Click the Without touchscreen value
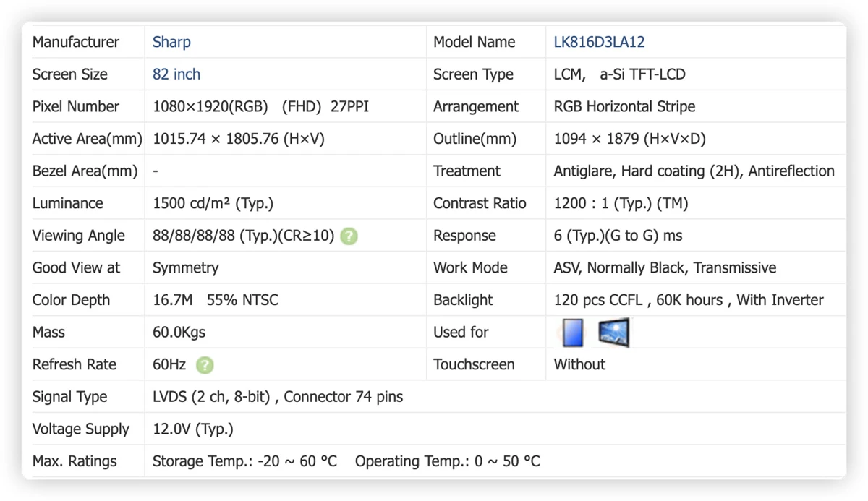This screenshot has height=501, width=868. coord(579,364)
